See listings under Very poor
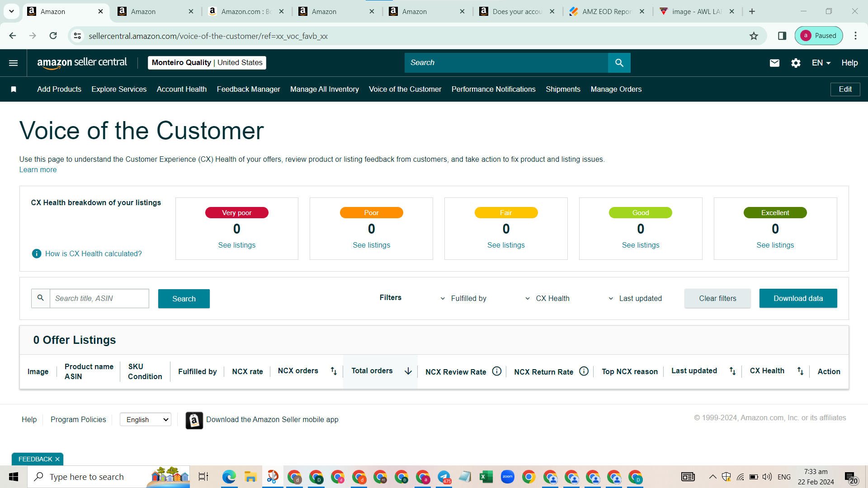The height and width of the screenshot is (488, 868). pos(237,245)
